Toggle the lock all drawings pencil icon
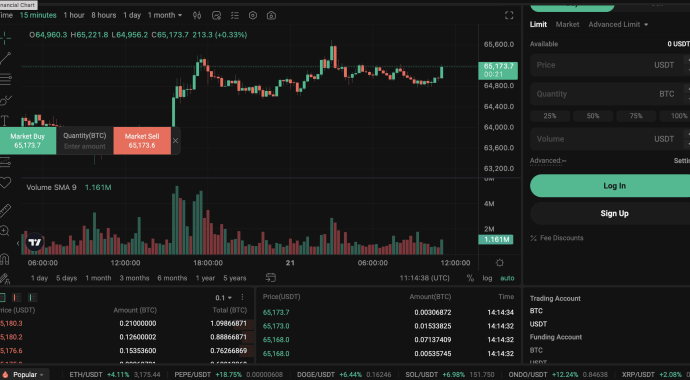Screen dimensions: 690x380 (x=4, y=278)
